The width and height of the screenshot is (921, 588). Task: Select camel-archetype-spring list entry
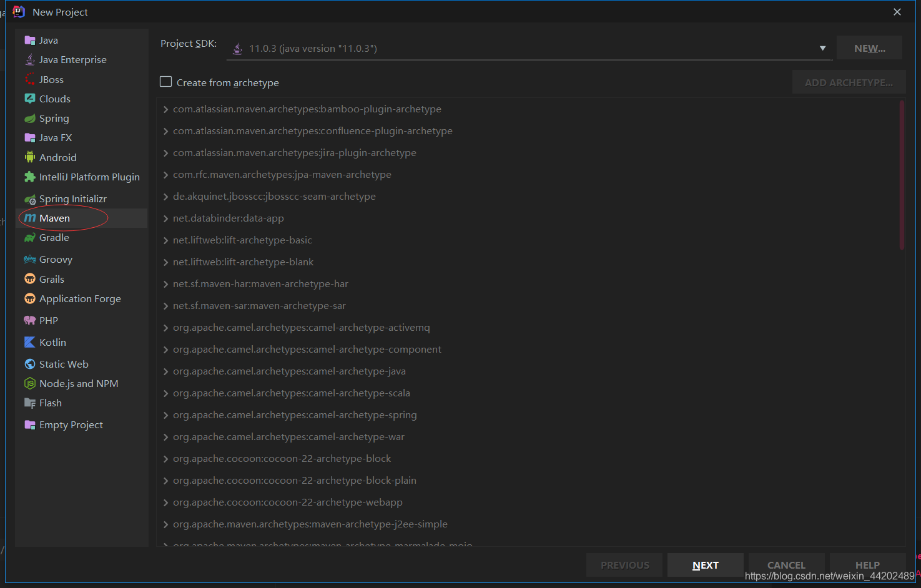coord(295,415)
